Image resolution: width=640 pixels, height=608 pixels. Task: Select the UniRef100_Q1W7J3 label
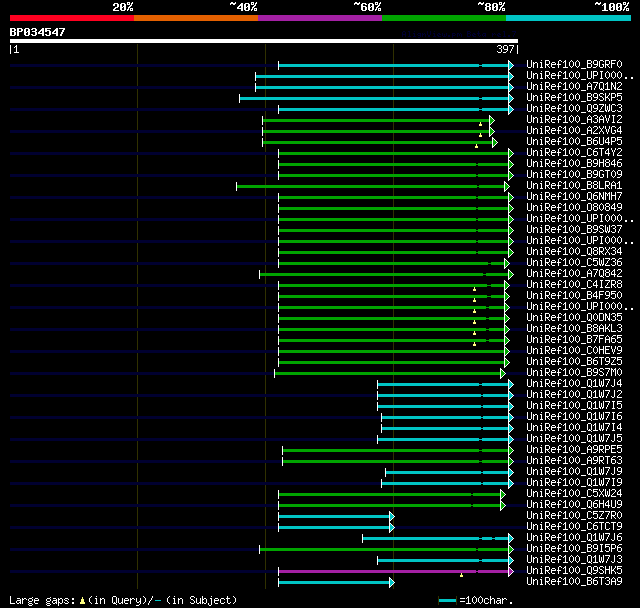coord(574,560)
